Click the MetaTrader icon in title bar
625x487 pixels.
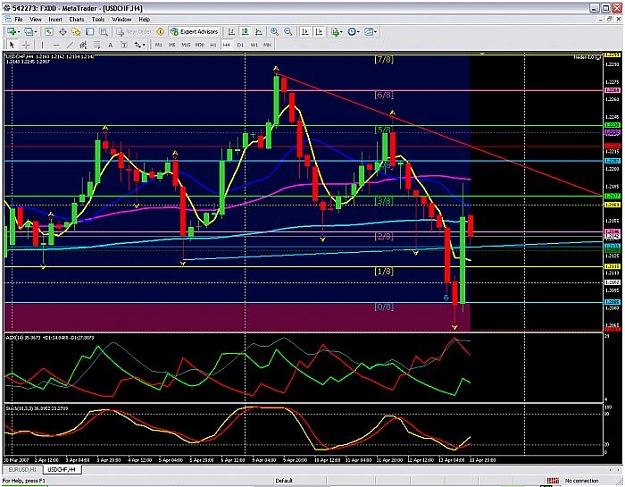point(7,8)
